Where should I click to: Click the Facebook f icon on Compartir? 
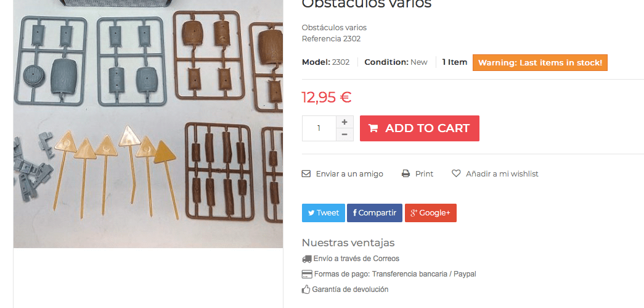(354, 213)
